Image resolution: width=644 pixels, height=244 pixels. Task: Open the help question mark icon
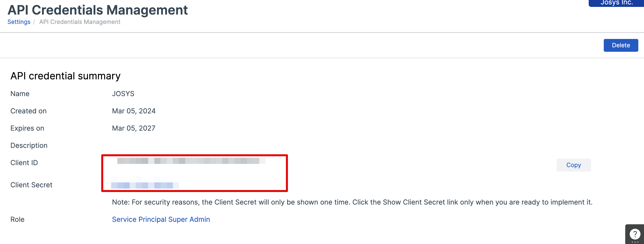point(635,234)
